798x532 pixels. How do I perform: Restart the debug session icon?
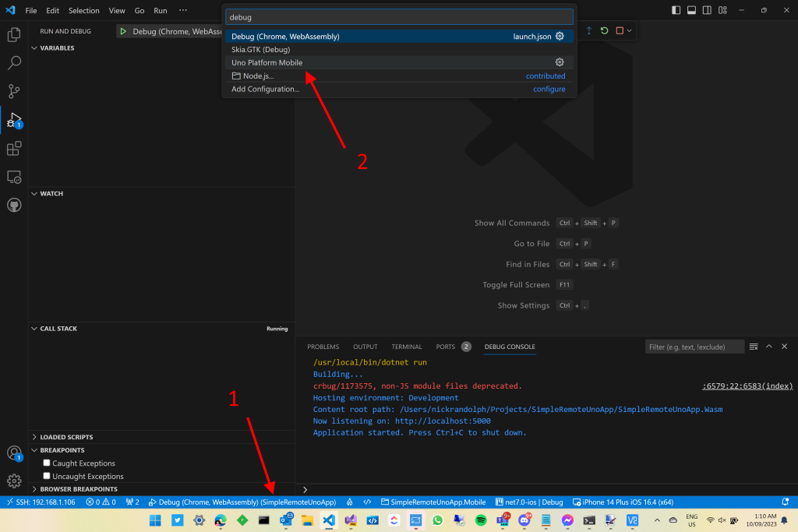pos(604,30)
